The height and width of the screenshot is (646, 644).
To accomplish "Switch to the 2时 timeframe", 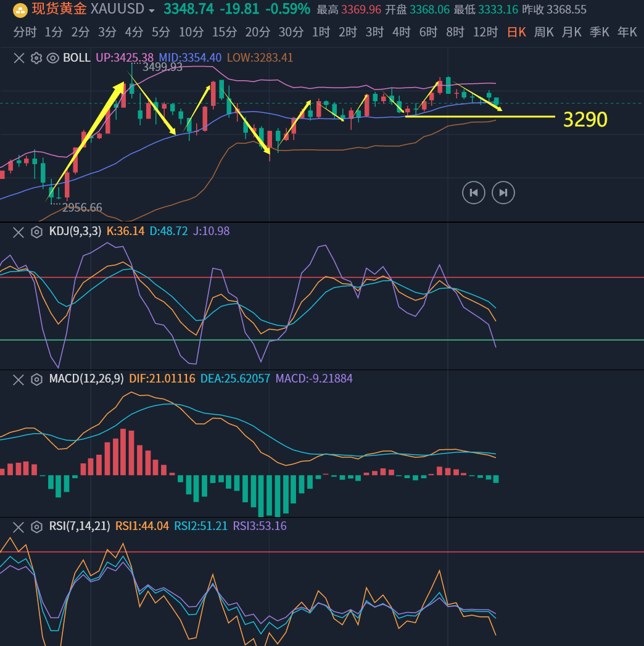I will 348,31.
